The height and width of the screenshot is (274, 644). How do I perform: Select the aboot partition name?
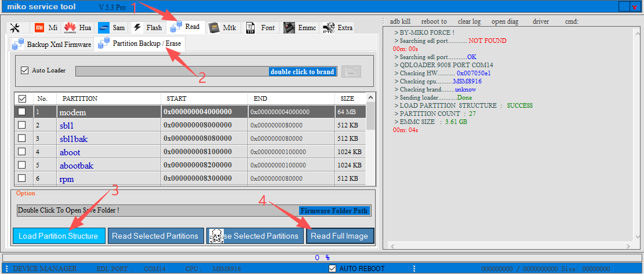click(70, 152)
